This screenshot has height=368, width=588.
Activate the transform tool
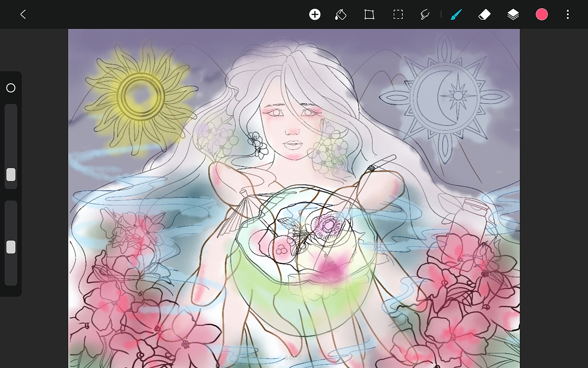(369, 15)
